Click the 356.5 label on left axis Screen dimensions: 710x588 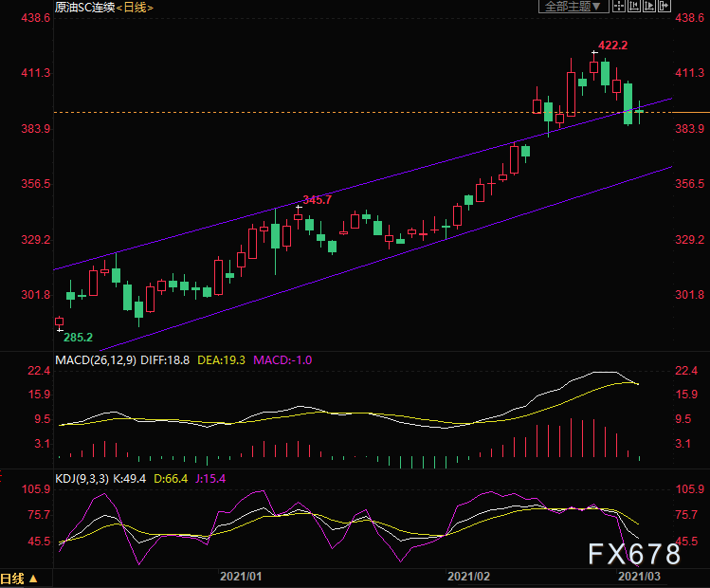pyautogui.click(x=36, y=184)
